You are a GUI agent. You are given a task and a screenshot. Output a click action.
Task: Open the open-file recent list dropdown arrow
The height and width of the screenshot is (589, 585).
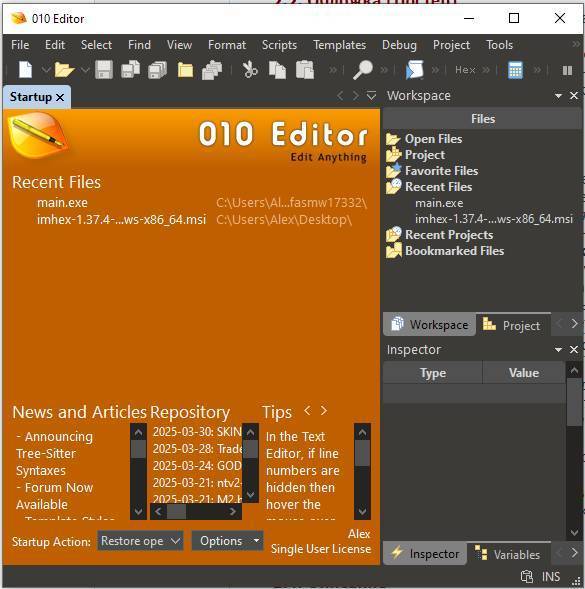point(85,70)
